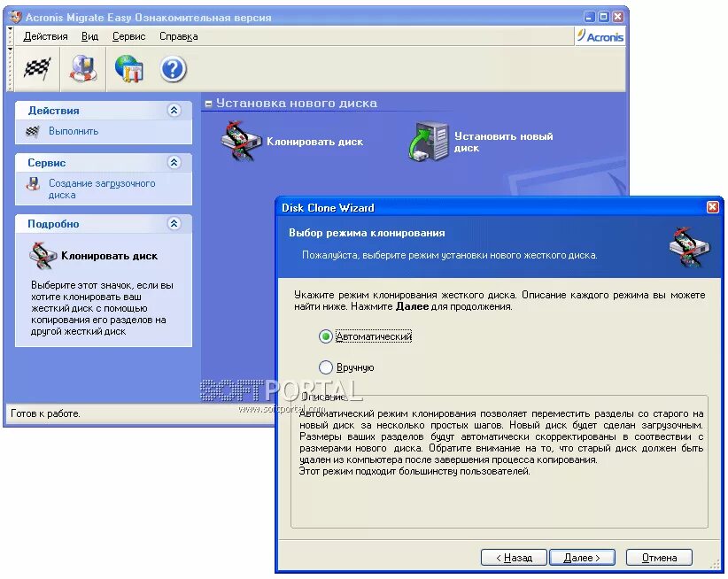The image size is (728, 579).
Task: Click the Acronis Migrate Easy title bar text
Action: point(148,18)
